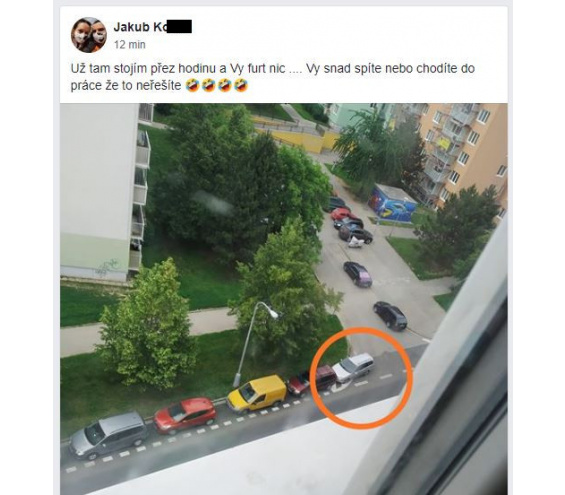The image size is (565, 495).
Task: Click the author name Jakub
Action: (x=130, y=27)
